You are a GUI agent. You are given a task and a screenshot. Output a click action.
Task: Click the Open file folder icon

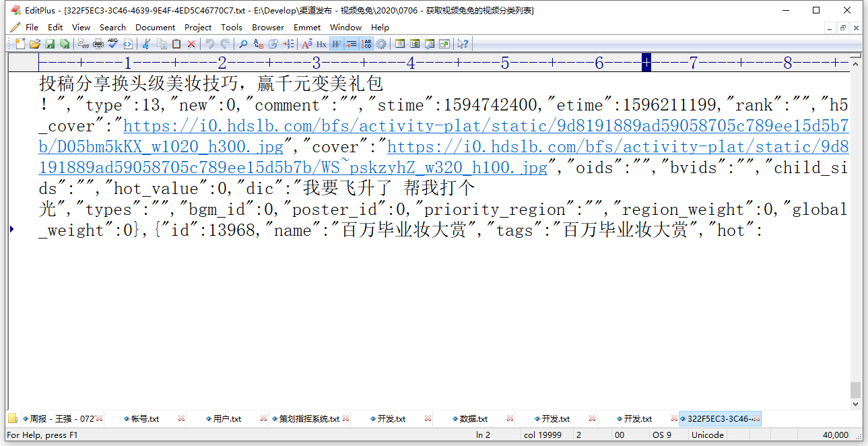(35, 44)
